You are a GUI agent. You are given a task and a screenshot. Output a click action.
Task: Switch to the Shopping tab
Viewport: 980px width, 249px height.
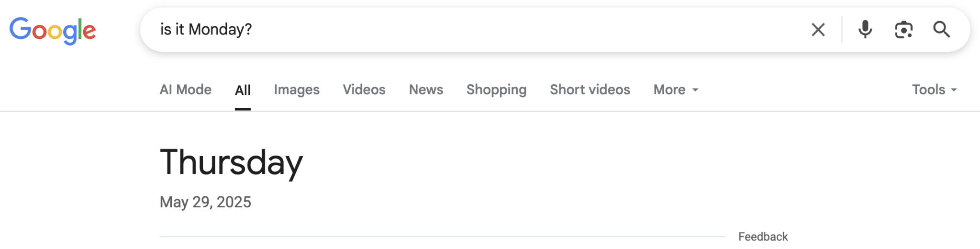(x=496, y=90)
